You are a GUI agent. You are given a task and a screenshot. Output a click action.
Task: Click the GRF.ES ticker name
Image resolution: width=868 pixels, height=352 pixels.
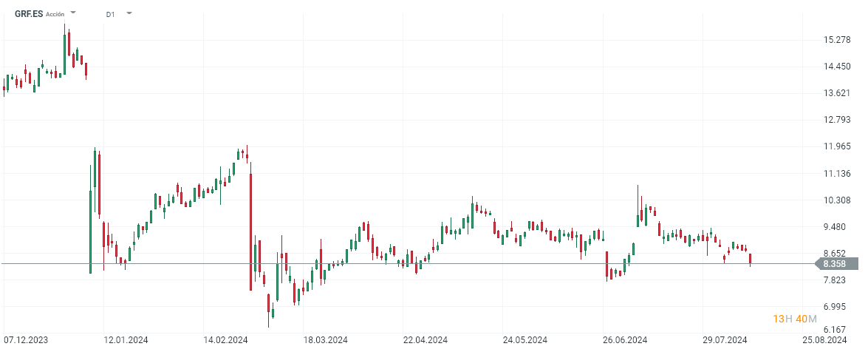(x=28, y=13)
